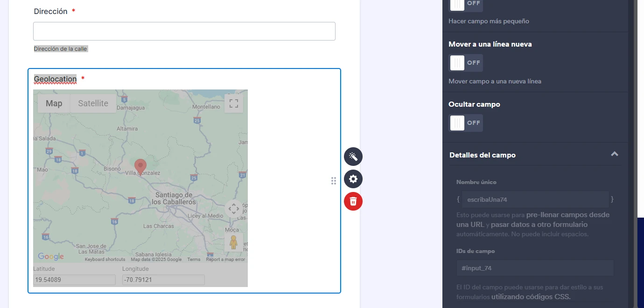Select the Pegman street view icon
This screenshot has height=308, width=644.
coord(233,242)
